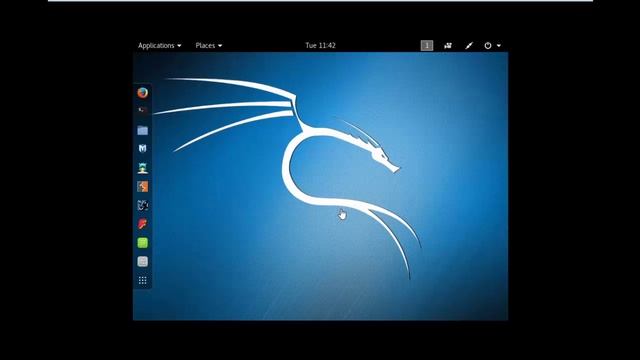Click the pen tray icon
This screenshot has width=640, height=360.
[469, 45]
